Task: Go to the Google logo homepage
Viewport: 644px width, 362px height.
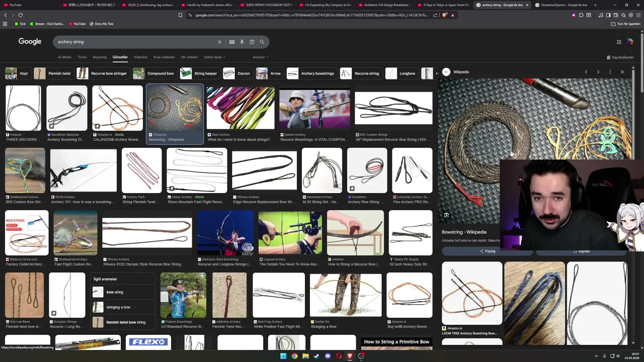Action: click(30, 42)
